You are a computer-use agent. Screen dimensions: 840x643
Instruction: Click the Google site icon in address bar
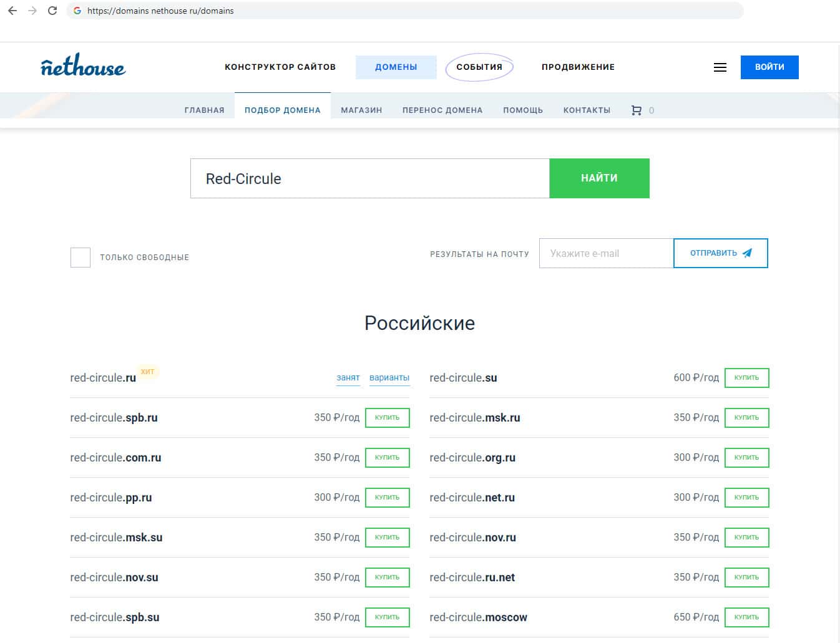(77, 11)
